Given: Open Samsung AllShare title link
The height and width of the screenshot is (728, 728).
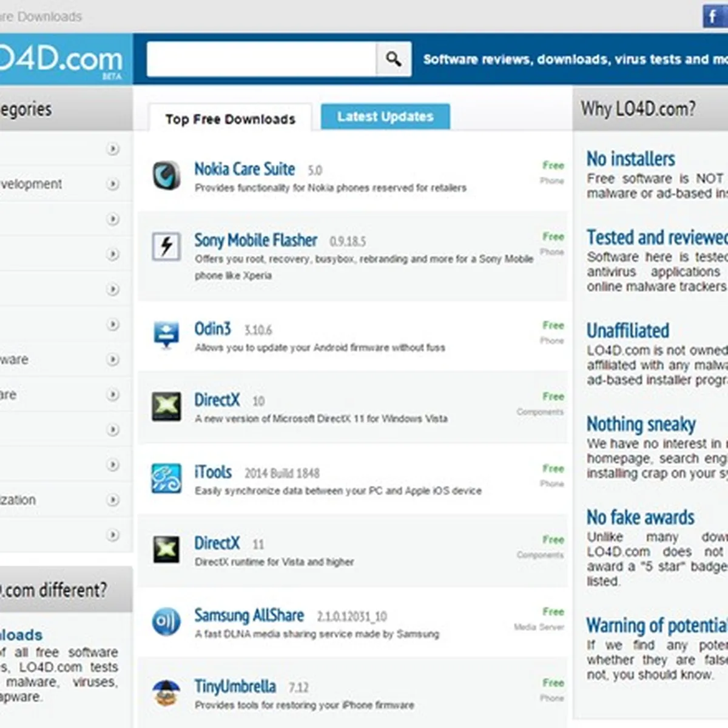Looking at the screenshot, I should pyautogui.click(x=249, y=615).
